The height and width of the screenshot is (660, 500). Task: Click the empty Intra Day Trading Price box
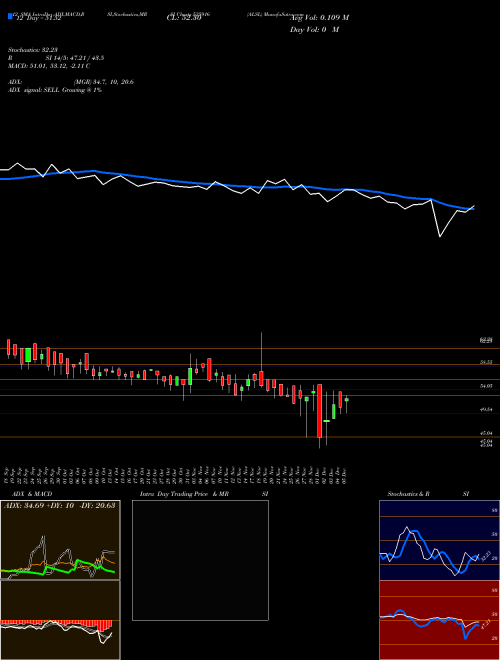[x=200, y=560]
